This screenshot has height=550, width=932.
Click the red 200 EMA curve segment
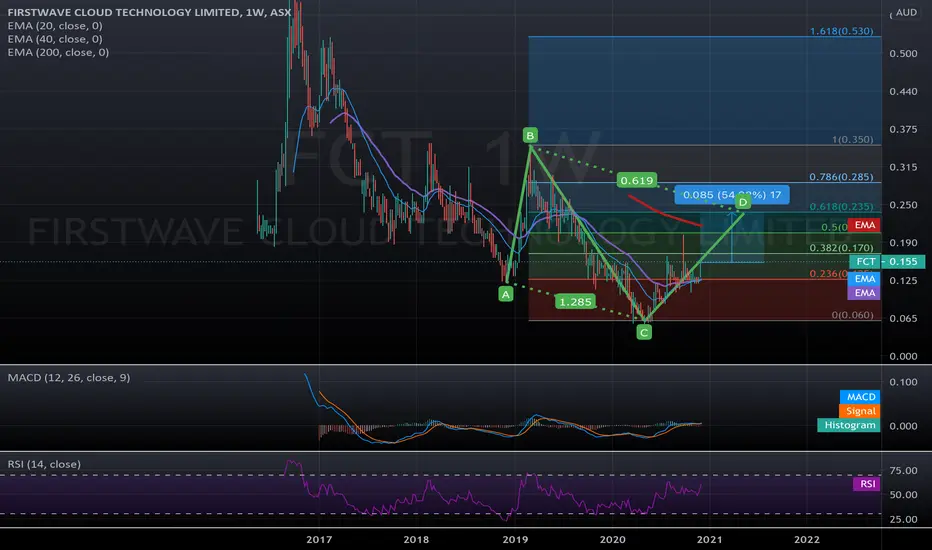(664, 212)
